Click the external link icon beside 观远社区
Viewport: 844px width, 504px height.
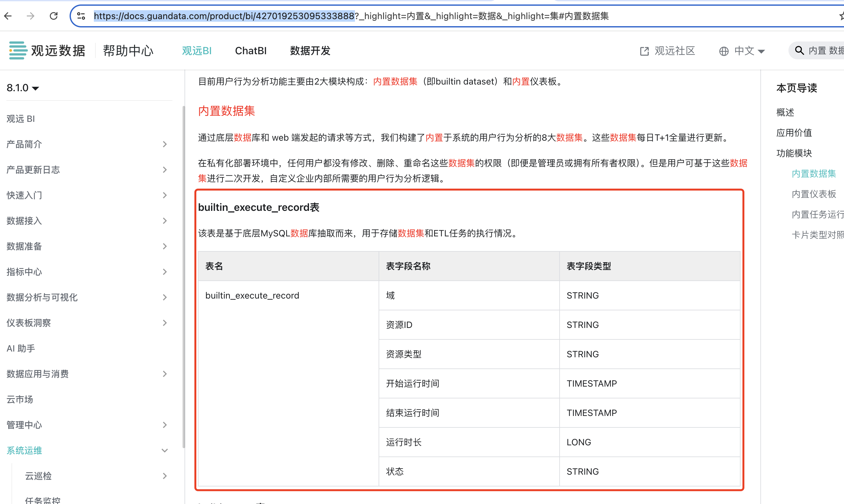644,51
